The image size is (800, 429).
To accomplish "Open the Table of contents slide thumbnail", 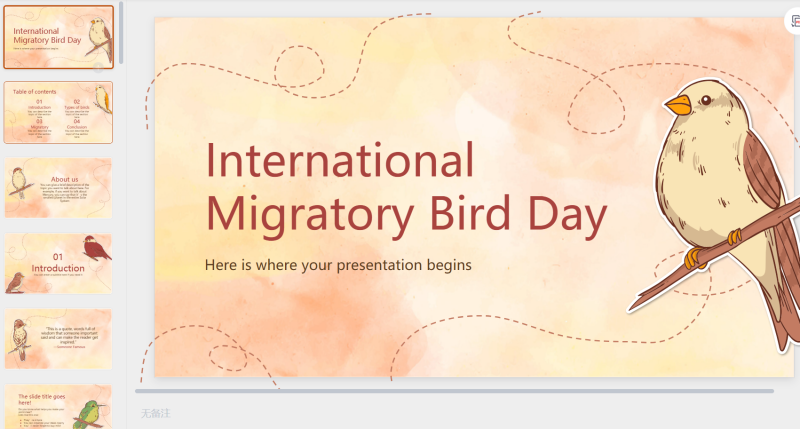I will (x=59, y=112).
